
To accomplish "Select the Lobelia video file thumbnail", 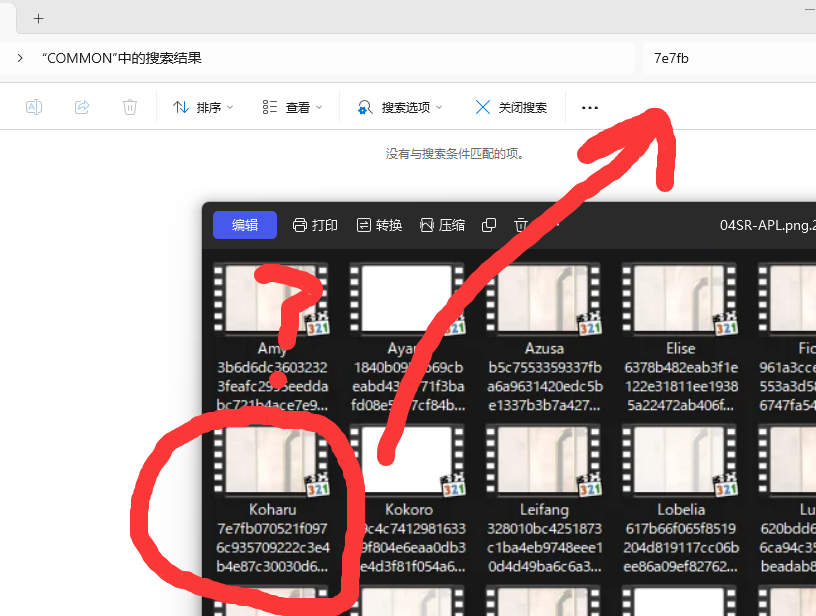I will (x=680, y=460).
